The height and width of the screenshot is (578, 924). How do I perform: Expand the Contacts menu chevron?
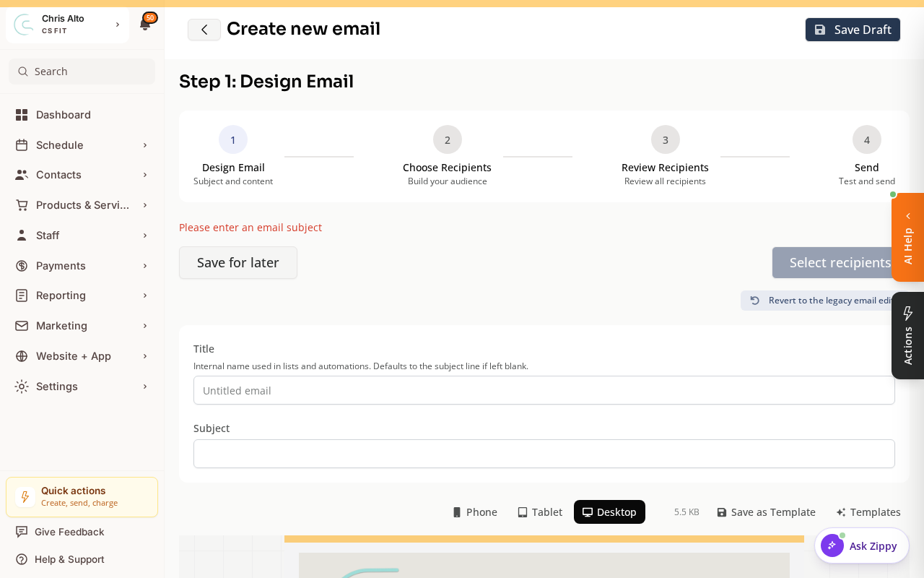point(145,175)
